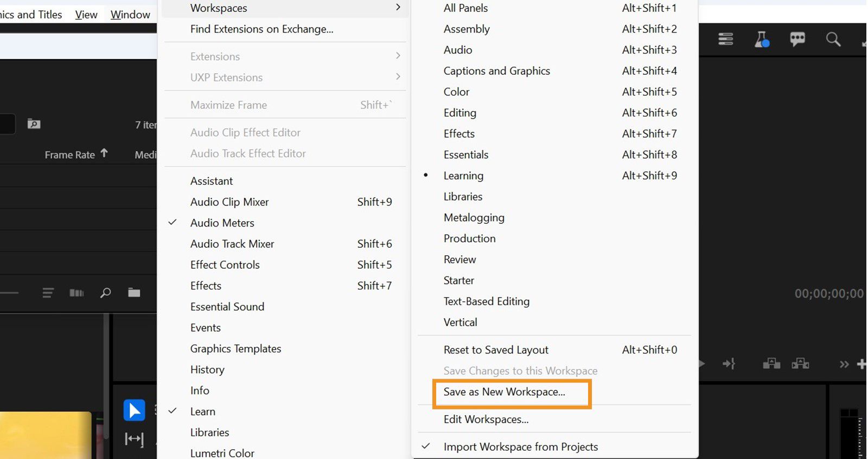Click the Lift button in monitor controls

[x=771, y=364]
